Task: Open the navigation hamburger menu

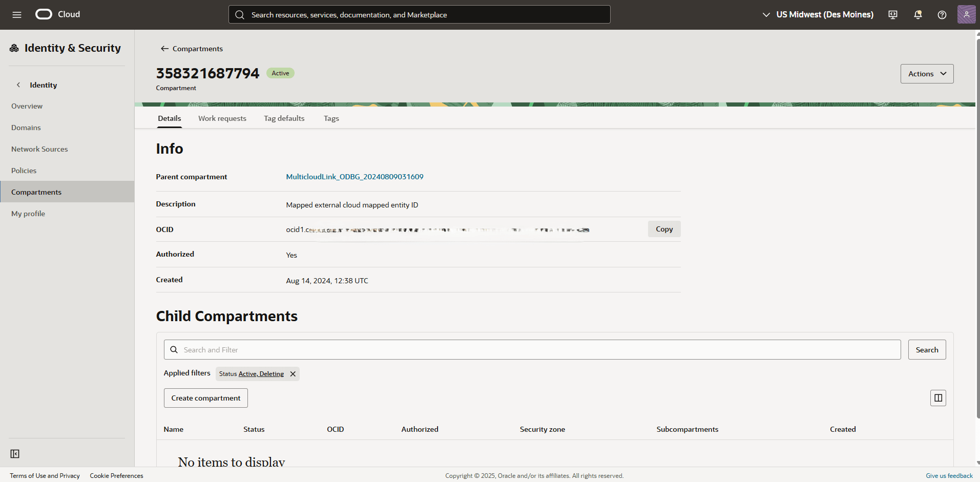Action: point(17,14)
